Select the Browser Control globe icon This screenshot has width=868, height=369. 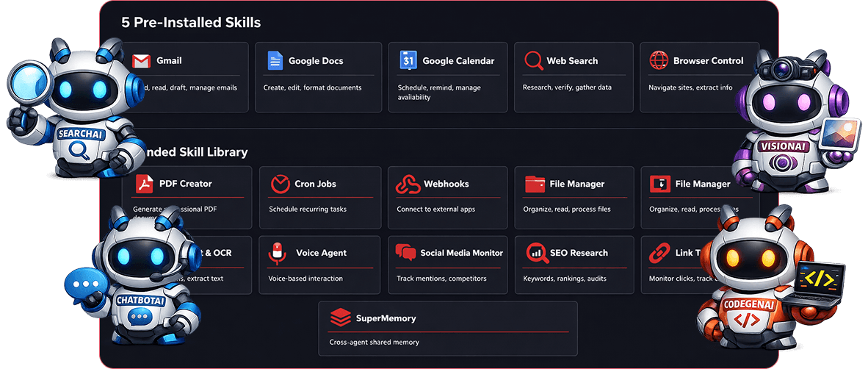pos(659,61)
